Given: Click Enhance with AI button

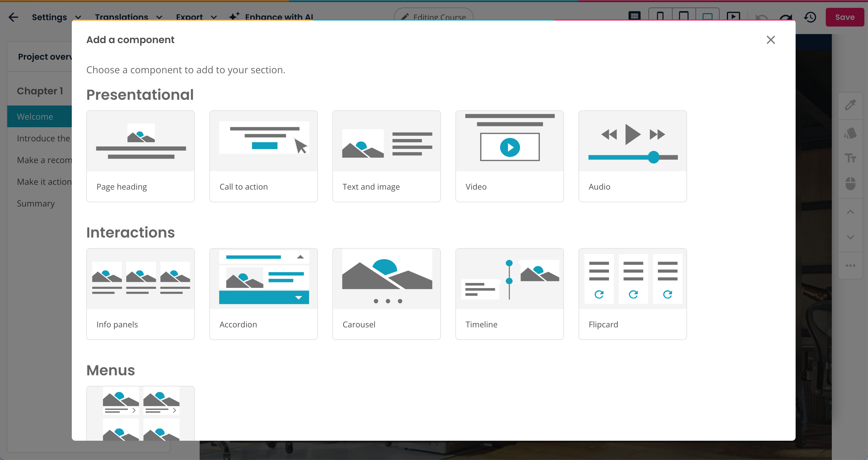Looking at the screenshot, I should point(271,17).
